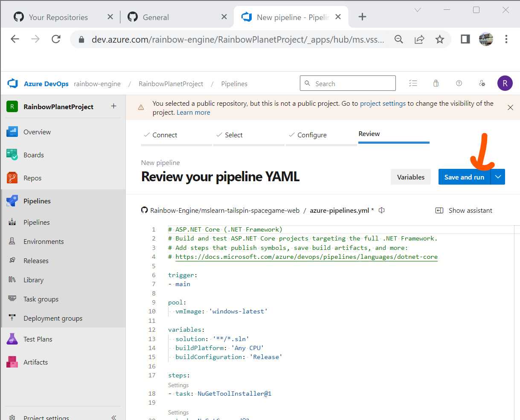The width and height of the screenshot is (520, 420).
Task: Click the plus icon next to RainbowPlanetProject
Action: (x=113, y=106)
